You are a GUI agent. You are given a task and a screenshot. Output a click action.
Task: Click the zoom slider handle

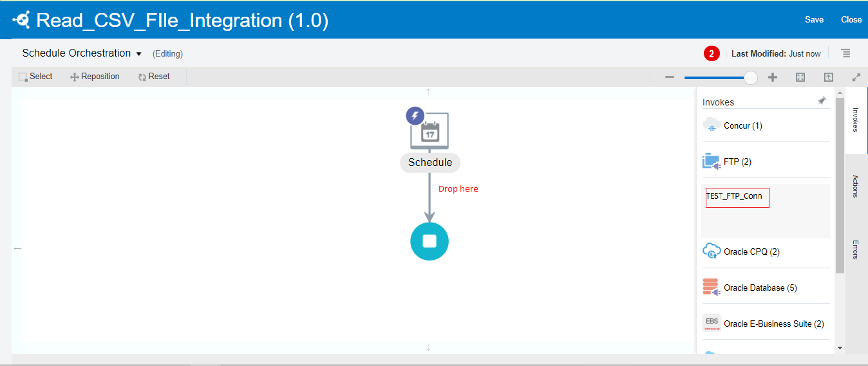click(751, 77)
